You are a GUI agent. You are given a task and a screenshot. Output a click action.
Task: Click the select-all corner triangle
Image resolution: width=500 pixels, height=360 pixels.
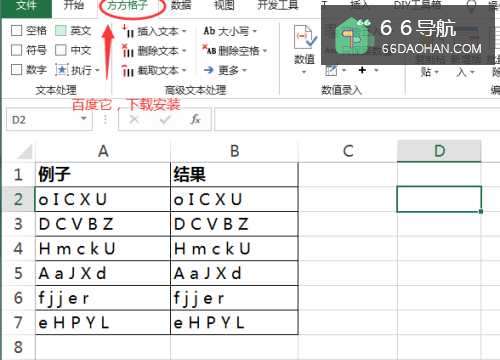coord(24,152)
